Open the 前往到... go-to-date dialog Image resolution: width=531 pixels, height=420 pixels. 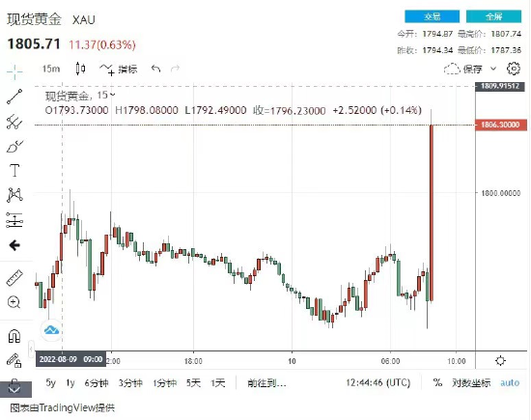tap(266, 383)
